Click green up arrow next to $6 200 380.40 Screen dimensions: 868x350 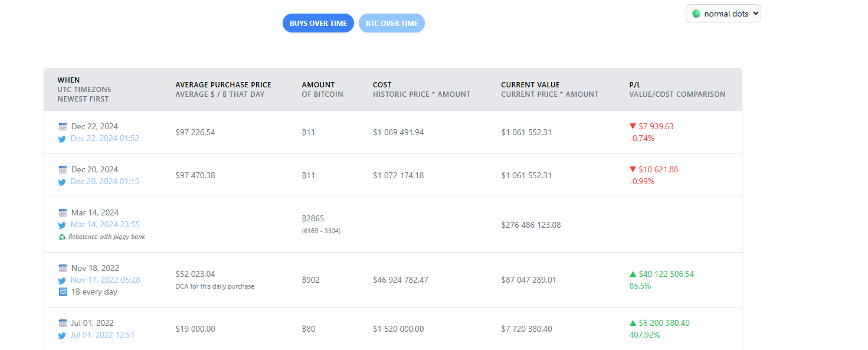(633, 323)
